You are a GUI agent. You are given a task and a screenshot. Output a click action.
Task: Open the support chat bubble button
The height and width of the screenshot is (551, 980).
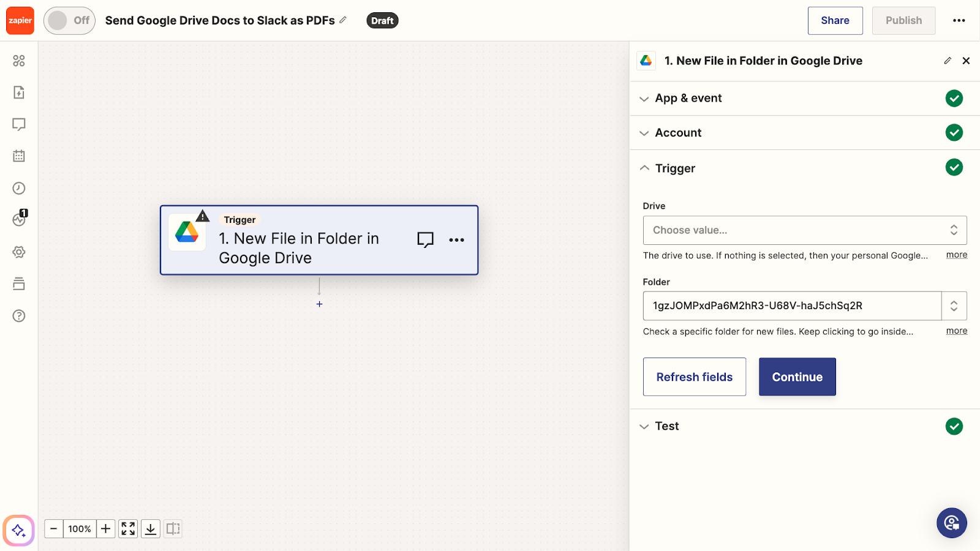[x=952, y=523]
